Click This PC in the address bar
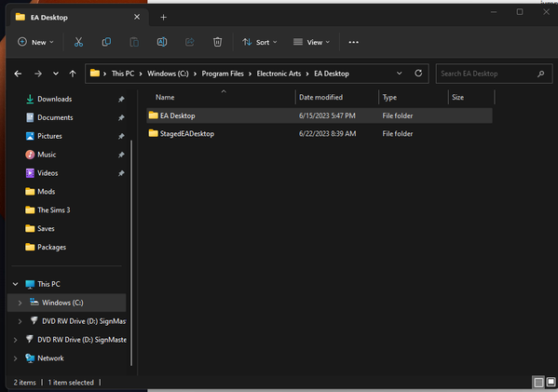558x392 pixels. coord(123,74)
